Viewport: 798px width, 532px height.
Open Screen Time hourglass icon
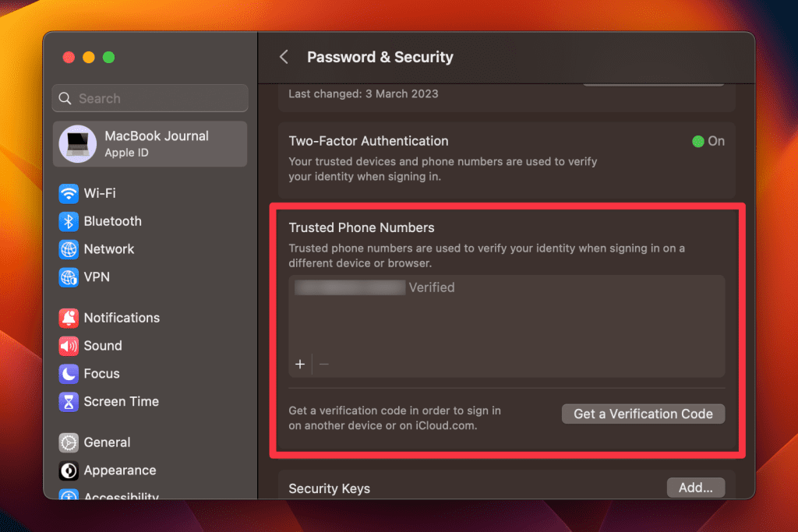coord(69,402)
